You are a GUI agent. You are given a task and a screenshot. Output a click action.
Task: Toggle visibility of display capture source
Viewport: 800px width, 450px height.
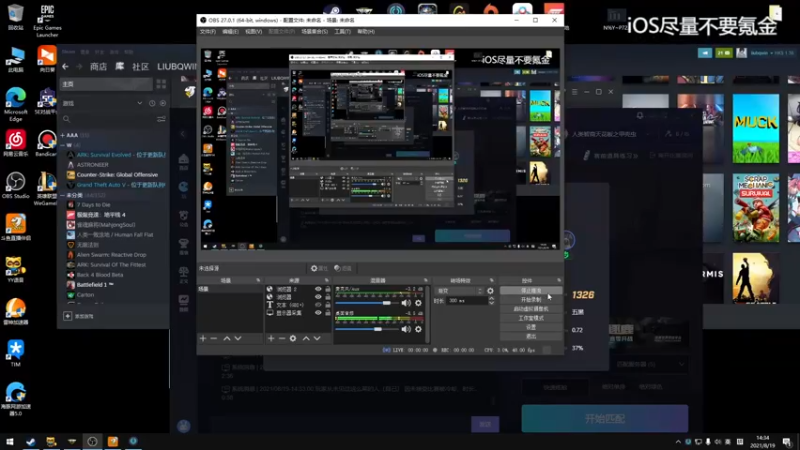coord(318,313)
